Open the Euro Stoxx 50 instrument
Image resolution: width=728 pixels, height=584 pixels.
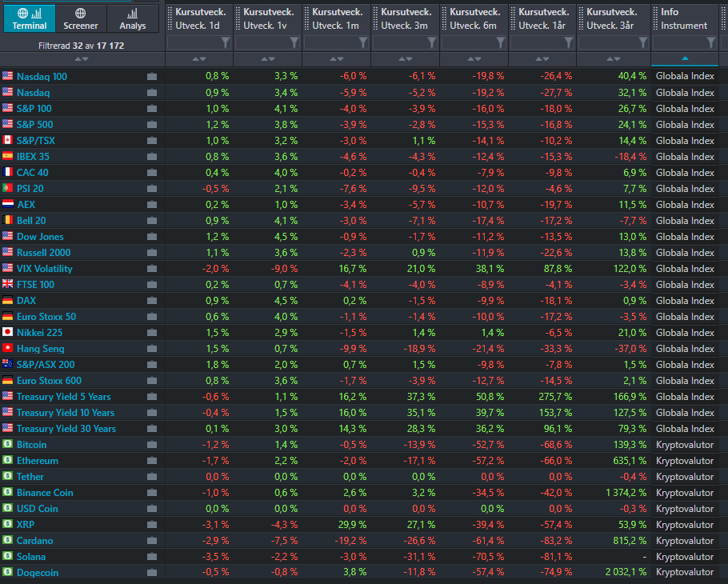pos(46,317)
